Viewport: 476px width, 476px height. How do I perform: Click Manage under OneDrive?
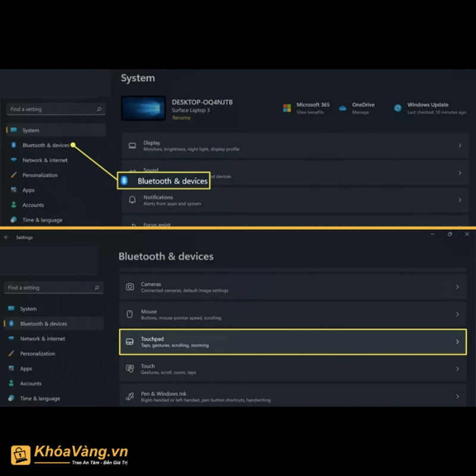click(361, 112)
